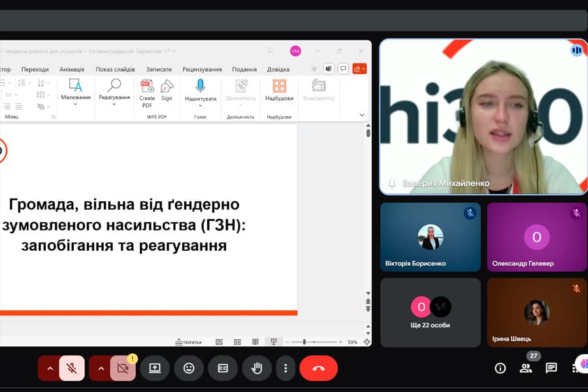Start slide show from status bar
Image resolution: width=588 pixels, height=392 pixels.
pos(273,342)
